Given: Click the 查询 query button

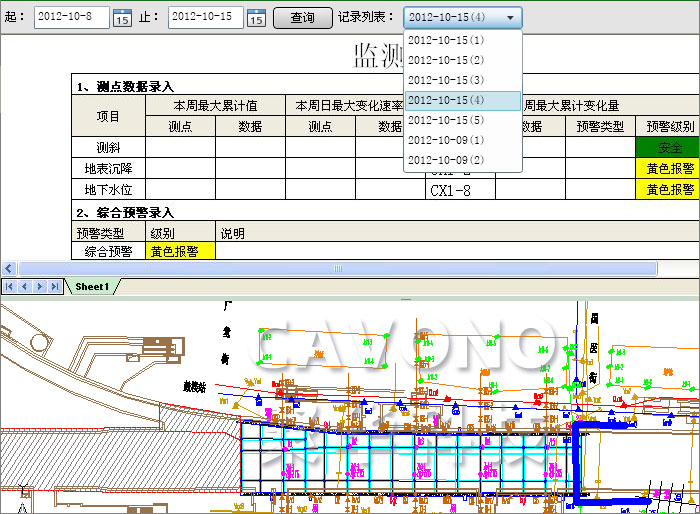Looking at the screenshot, I should point(303,17).
